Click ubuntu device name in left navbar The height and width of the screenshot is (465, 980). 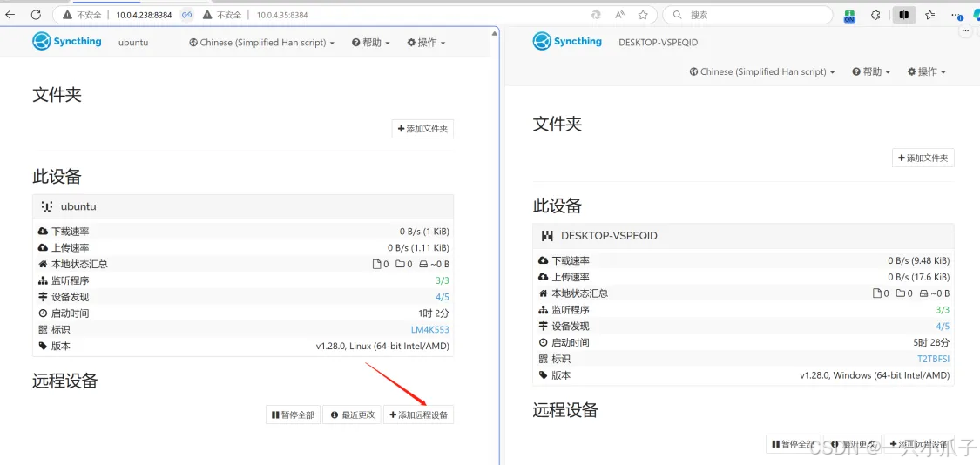pos(133,43)
